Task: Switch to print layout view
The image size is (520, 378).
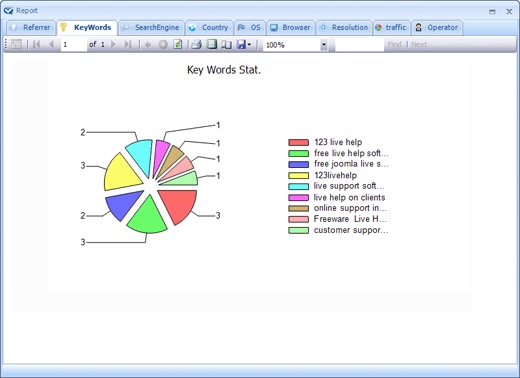Action: (212, 44)
